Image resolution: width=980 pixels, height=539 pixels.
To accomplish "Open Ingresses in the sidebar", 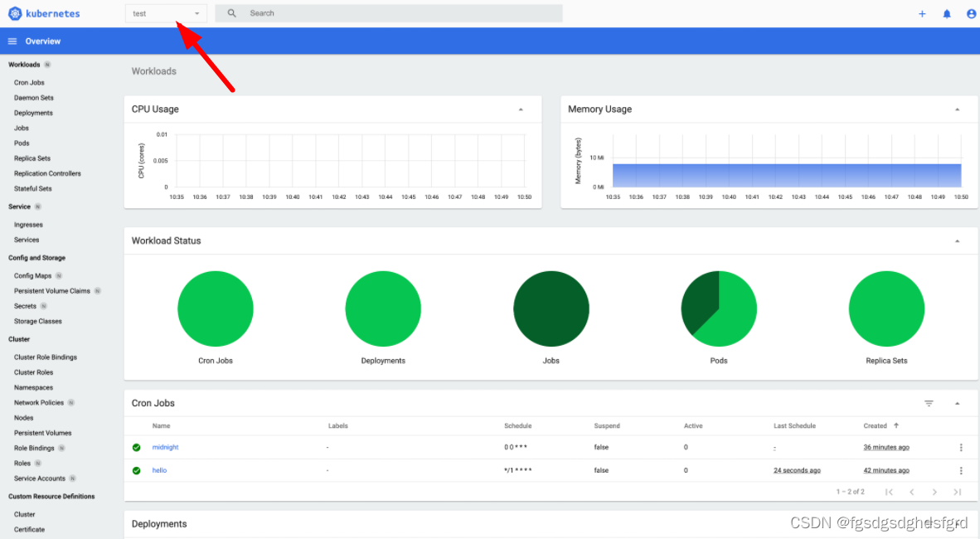I will pos(29,225).
